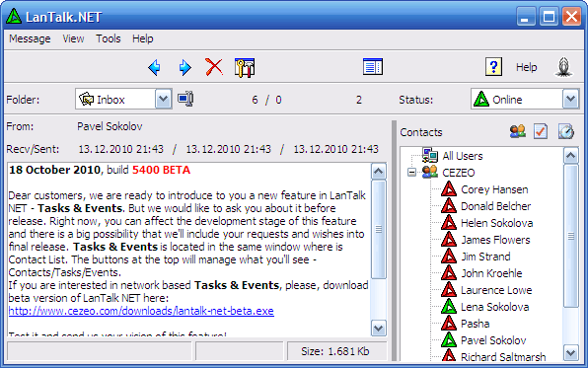The width and height of the screenshot is (588, 368).
Task: Open the Status dropdown arrow
Action: (x=570, y=99)
